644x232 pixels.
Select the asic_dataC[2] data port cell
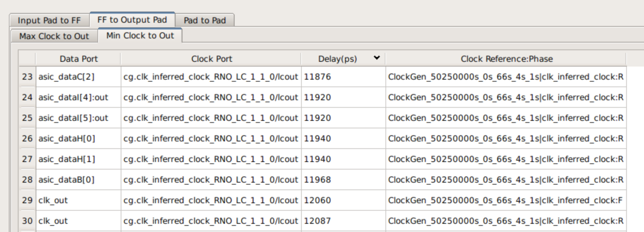click(79, 77)
